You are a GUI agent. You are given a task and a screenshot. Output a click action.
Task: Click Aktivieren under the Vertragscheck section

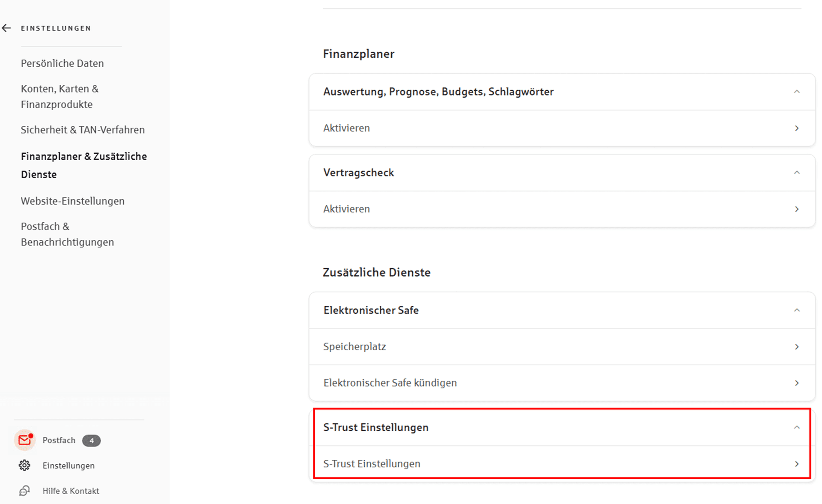pos(562,209)
